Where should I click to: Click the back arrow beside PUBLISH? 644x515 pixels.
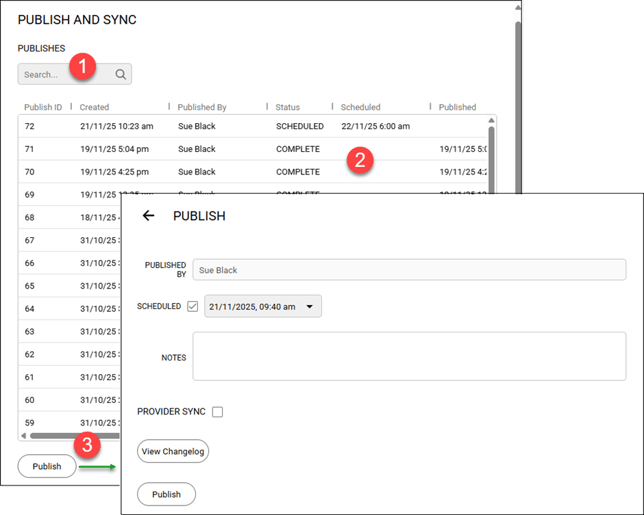point(149,216)
